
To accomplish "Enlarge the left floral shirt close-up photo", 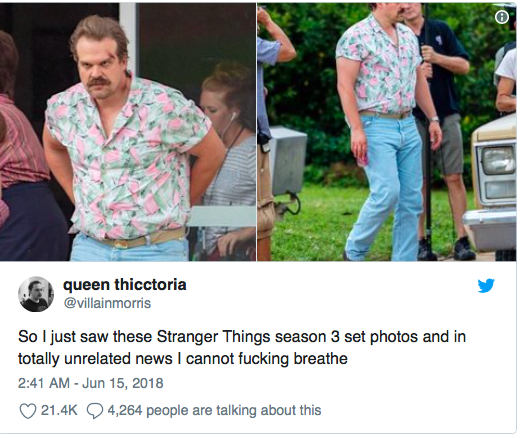I will coord(128,132).
